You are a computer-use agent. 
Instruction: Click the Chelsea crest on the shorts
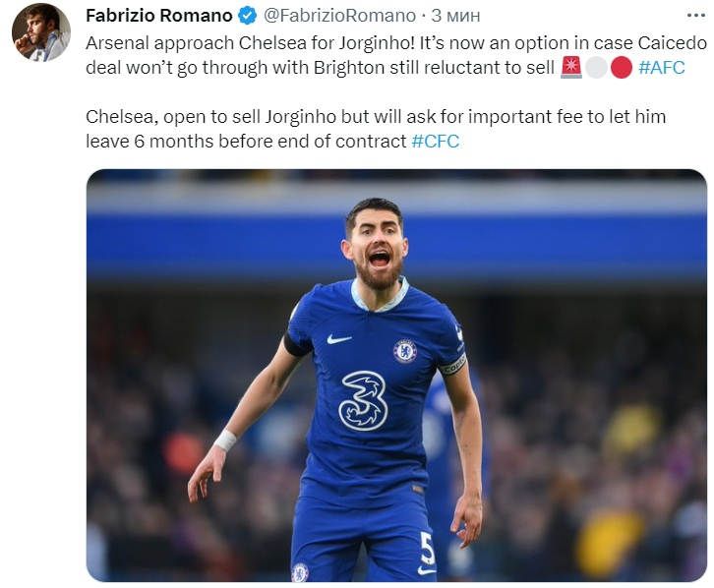click(300, 572)
